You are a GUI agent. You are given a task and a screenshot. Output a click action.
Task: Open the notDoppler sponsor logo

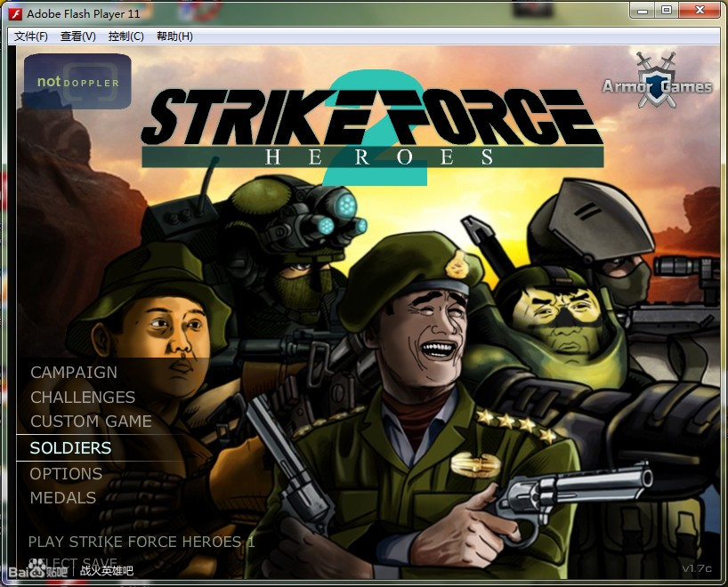77,82
